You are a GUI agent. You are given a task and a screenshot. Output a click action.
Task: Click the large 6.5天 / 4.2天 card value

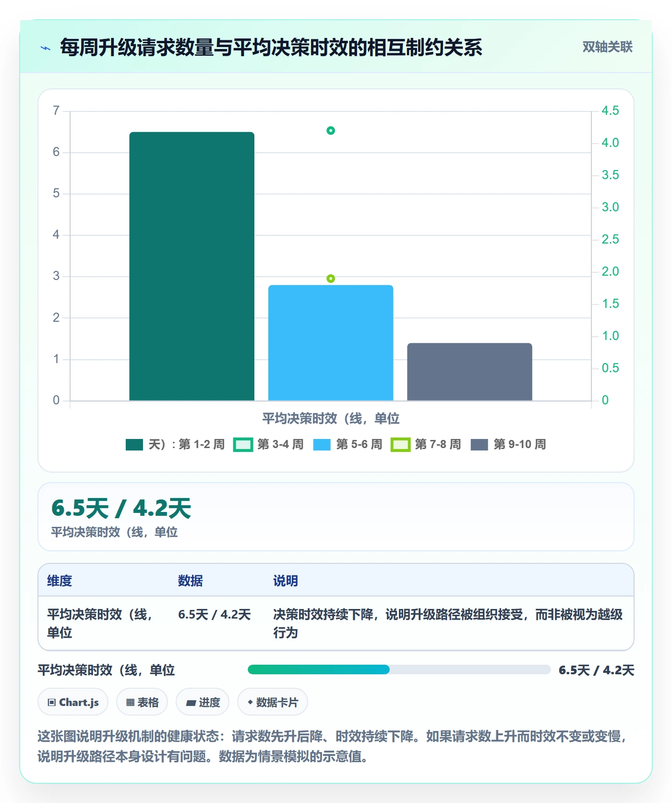pos(121,509)
